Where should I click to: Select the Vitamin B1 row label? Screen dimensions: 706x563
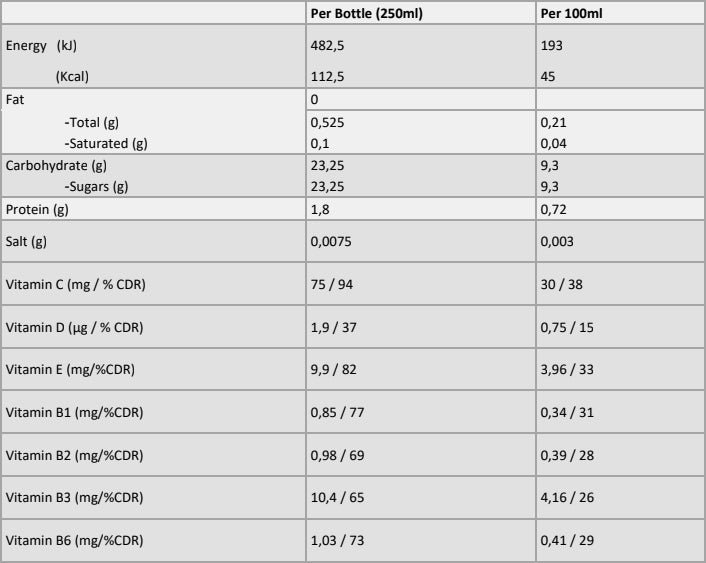click(74, 413)
